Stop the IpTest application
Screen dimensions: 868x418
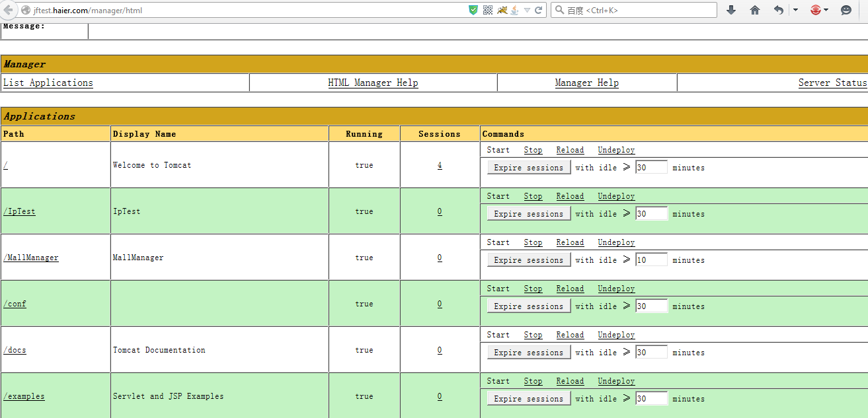click(533, 196)
